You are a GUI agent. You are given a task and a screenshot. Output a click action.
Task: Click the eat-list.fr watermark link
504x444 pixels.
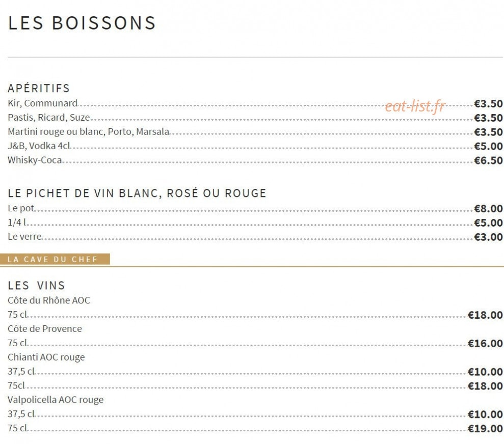click(415, 105)
